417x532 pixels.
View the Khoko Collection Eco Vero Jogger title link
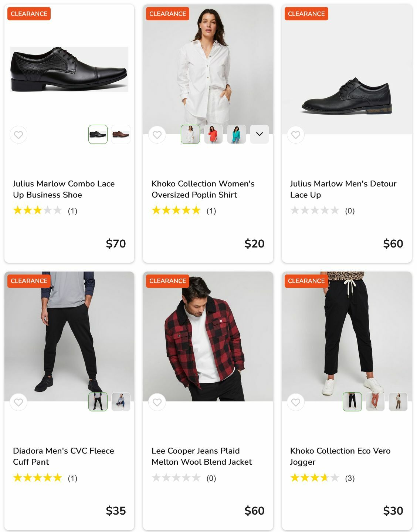click(x=340, y=456)
